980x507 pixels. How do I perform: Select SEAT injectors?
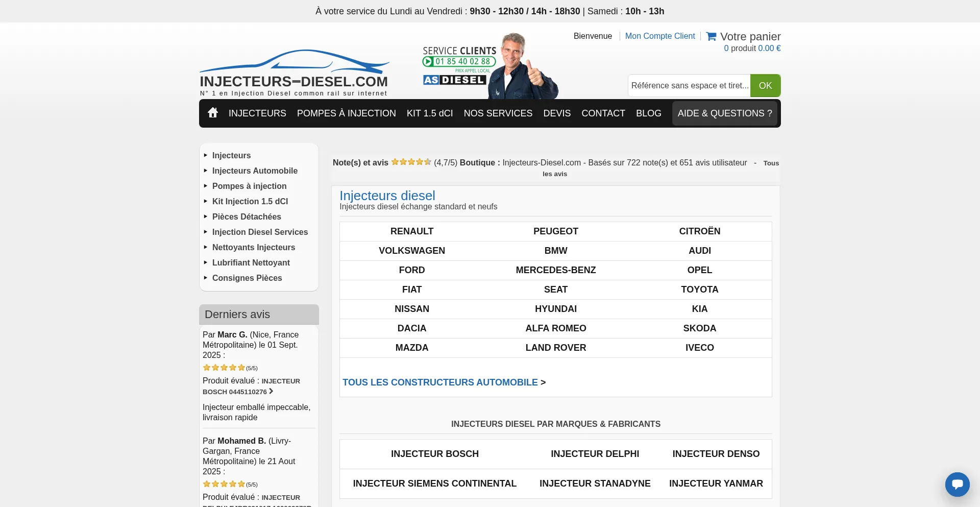pyautogui.click(x=556, y=289)
